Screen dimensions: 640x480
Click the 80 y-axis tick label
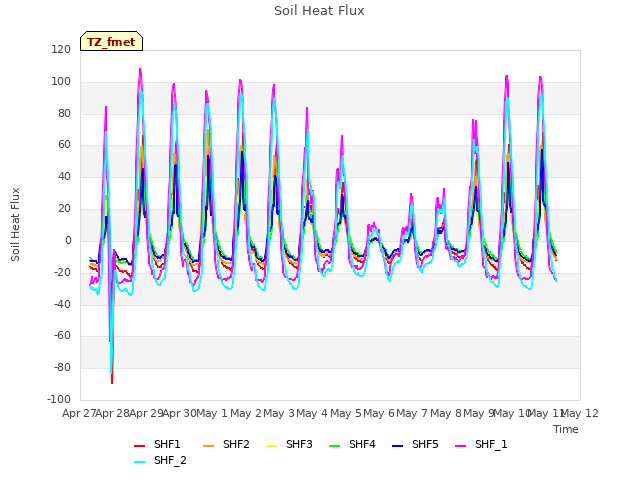pyautogui.click(x=64, y=113)
